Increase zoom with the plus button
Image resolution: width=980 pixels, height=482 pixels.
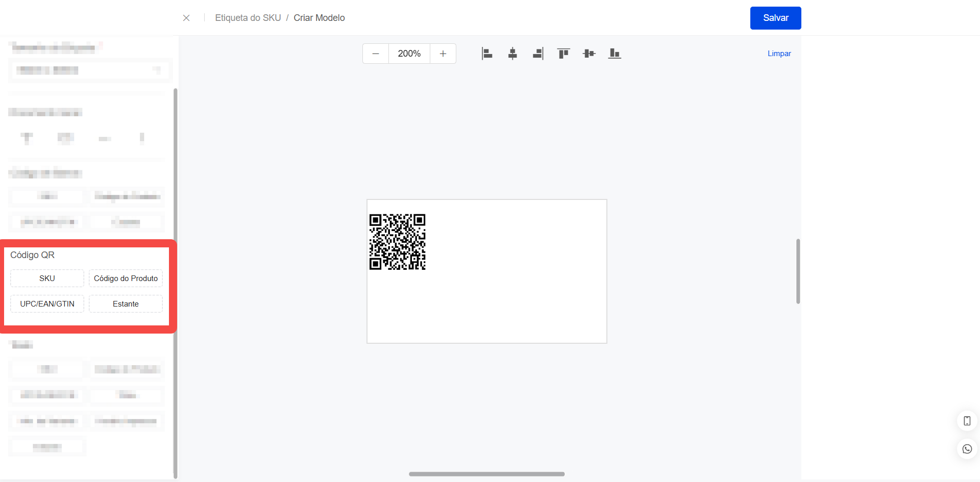(443, 54)
